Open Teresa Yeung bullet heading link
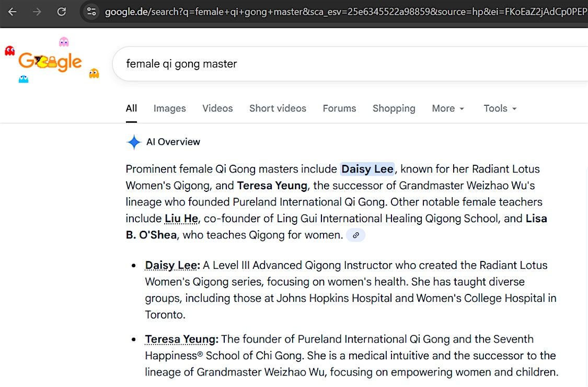 (181, 339)
